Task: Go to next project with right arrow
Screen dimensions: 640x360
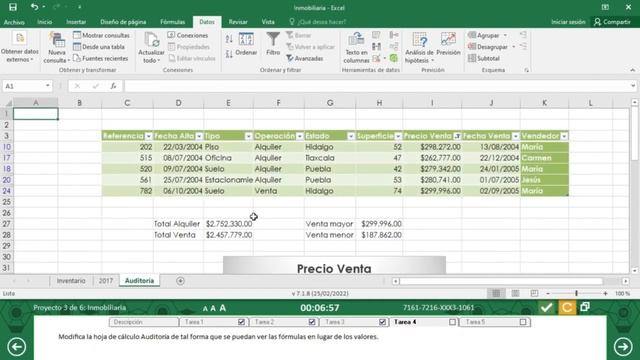Action: coord(623,347)
